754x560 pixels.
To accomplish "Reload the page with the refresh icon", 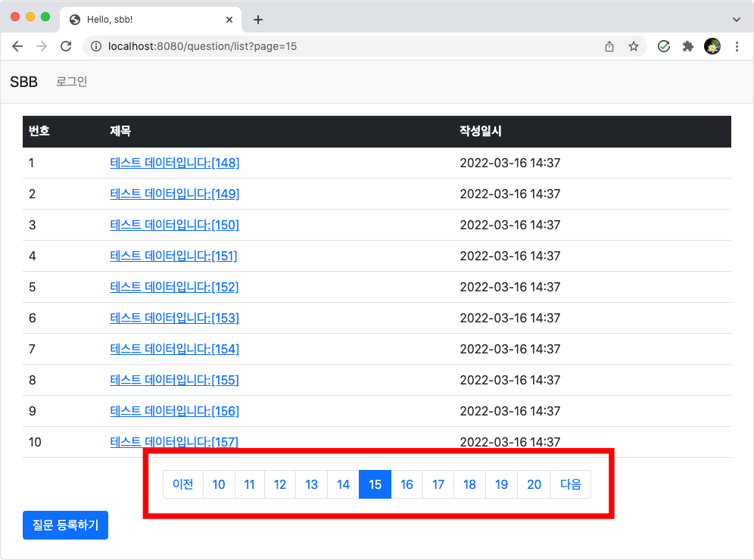I will (66, 46).
